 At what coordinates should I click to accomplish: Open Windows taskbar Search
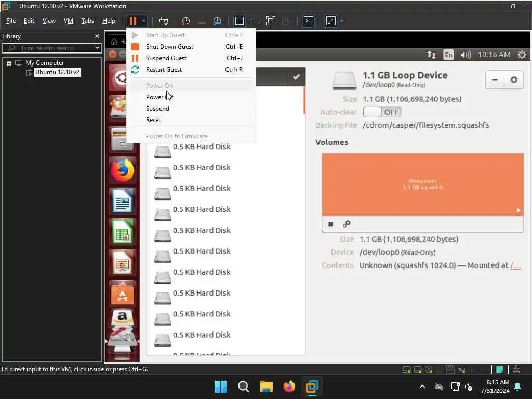243,387
